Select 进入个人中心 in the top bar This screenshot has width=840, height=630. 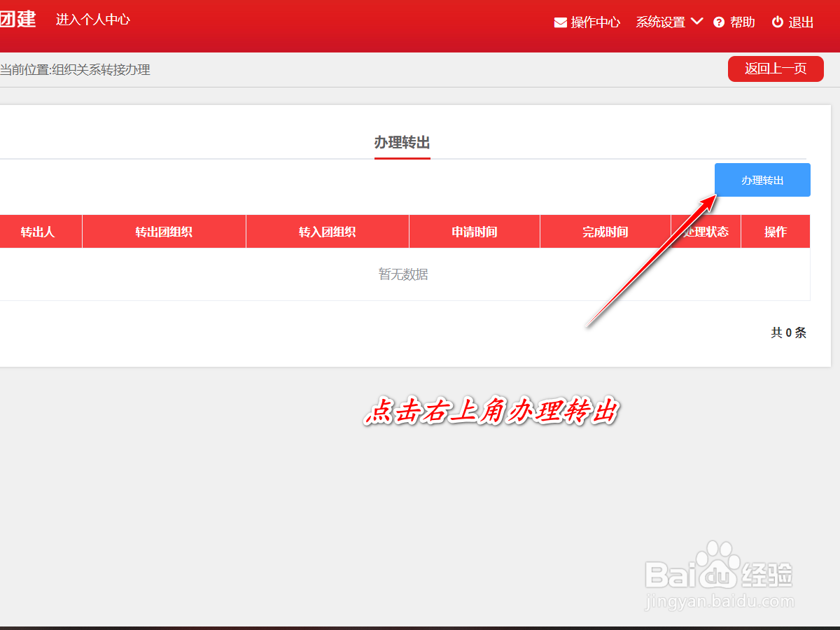pos(94,20)
